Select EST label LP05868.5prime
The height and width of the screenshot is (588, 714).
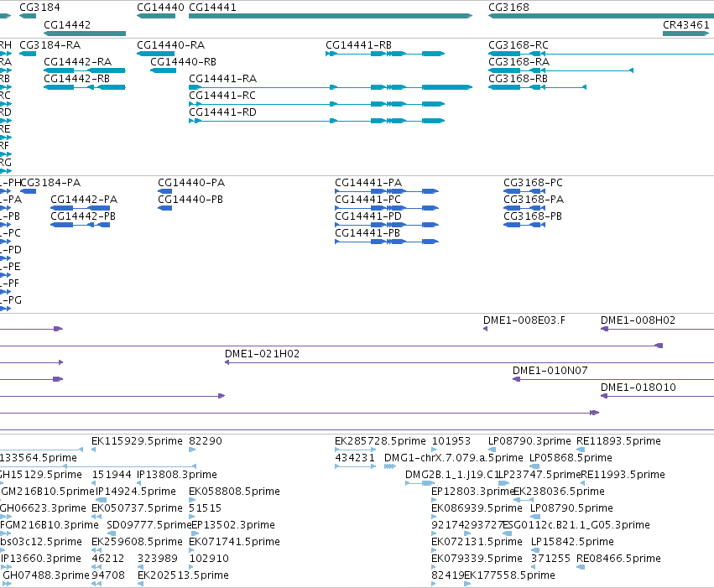coord(571,458)
